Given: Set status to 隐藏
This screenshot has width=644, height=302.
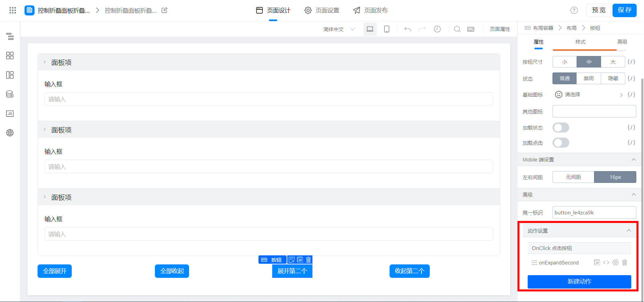Looking at the screenshot, I should click(613, 78).
